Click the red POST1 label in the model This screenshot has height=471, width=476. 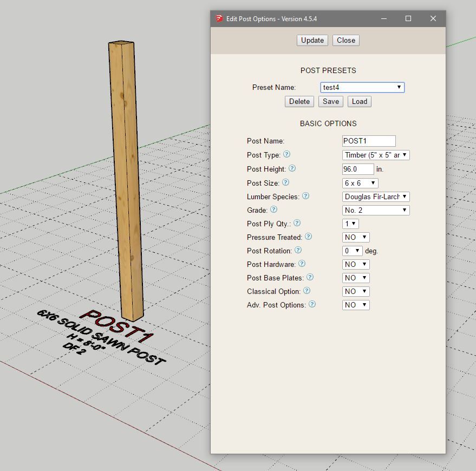(x=117, y=326)
